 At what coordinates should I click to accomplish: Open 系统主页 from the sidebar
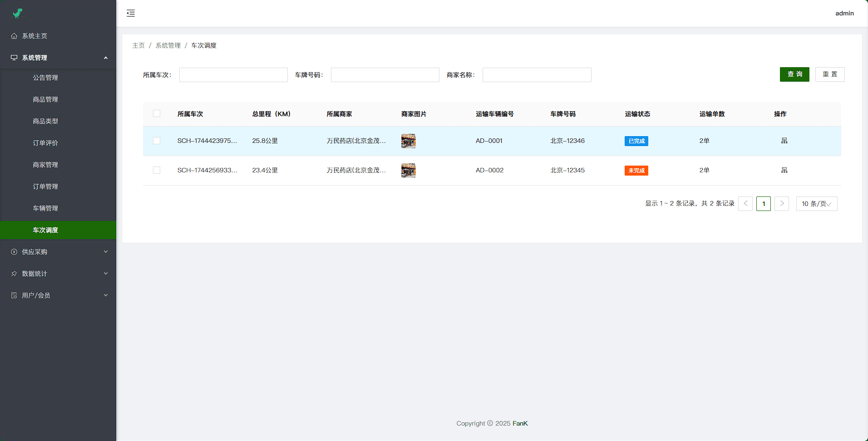(x=35, y=36)
